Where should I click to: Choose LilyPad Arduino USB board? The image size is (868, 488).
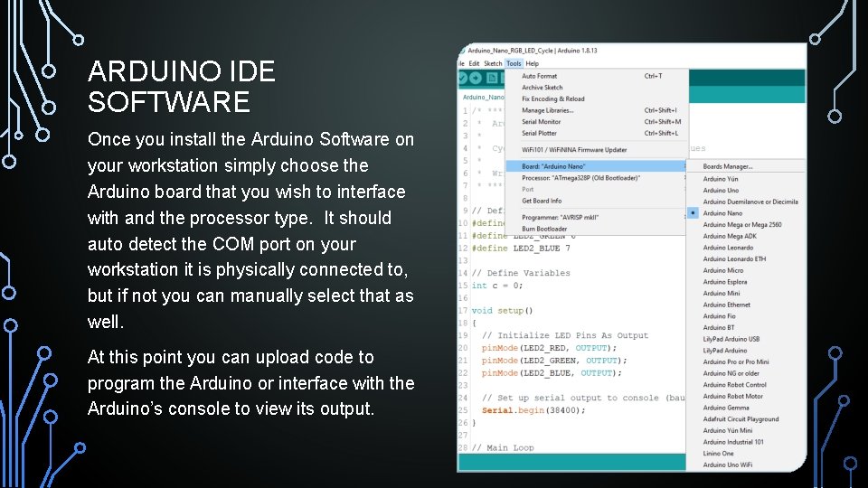[x=746, y=339]
